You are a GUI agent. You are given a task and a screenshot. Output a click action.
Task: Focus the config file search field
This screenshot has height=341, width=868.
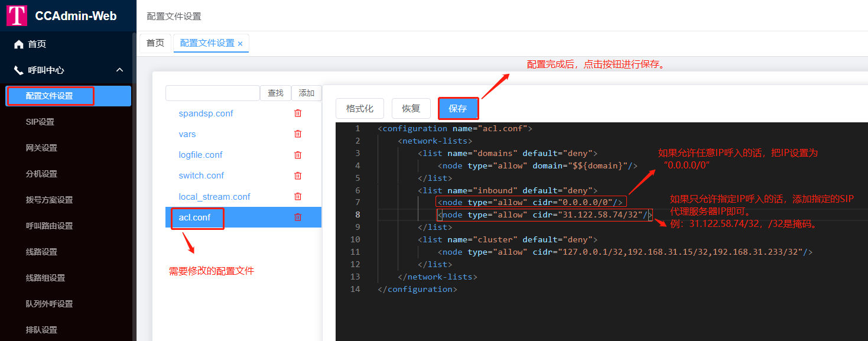[213, 93]
